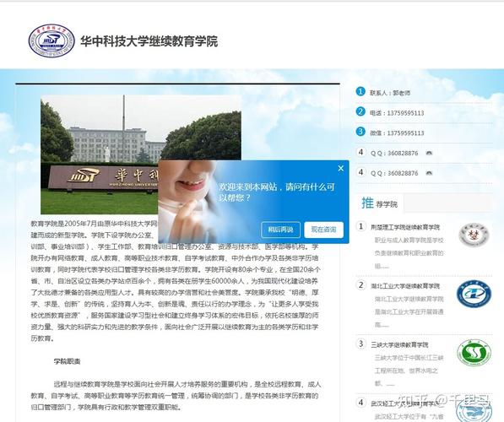Click the number 2 phone icon
The width and height of the screenshot is (504, 422).
click(360, 111)
